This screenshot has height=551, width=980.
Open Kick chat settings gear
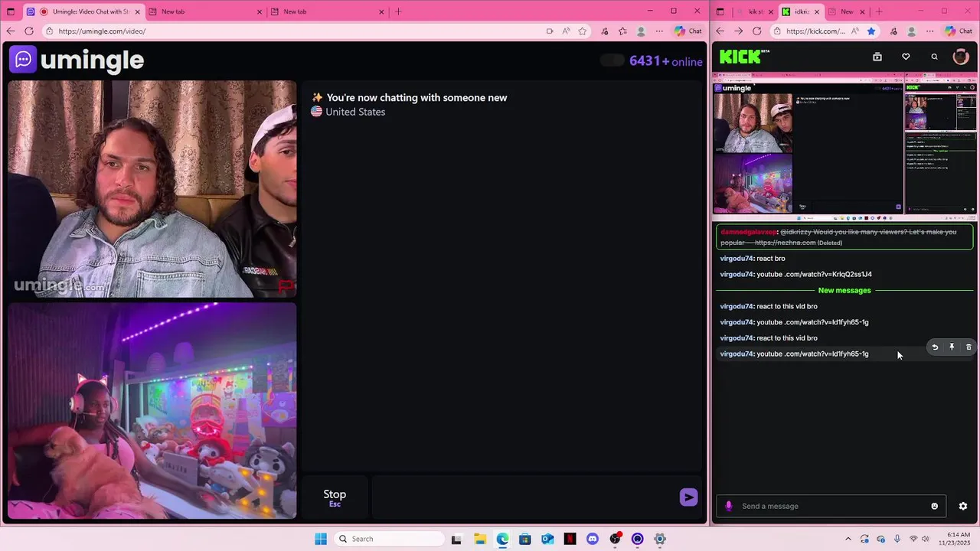click(963, 506)
